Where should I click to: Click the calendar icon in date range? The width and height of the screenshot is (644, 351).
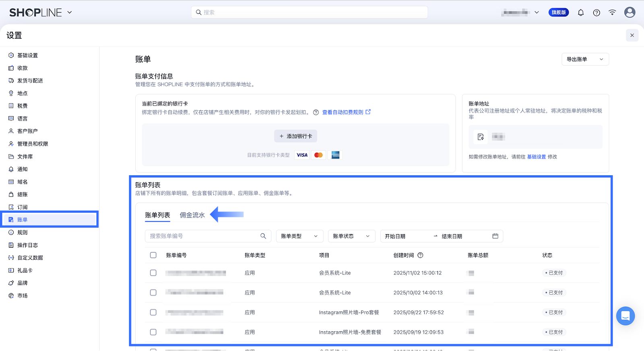(x=495, y=236)
